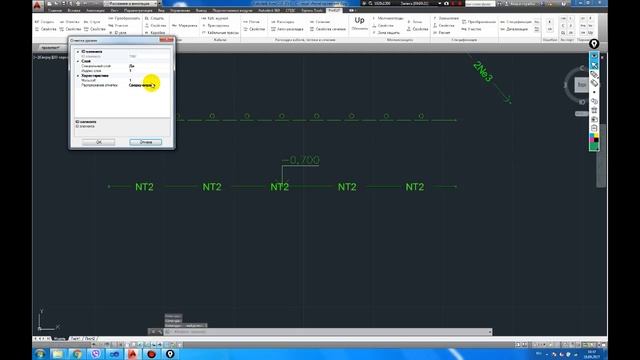Select the Молниезащита tool
The height and width of the screenshot is (360, 640).
388,18
